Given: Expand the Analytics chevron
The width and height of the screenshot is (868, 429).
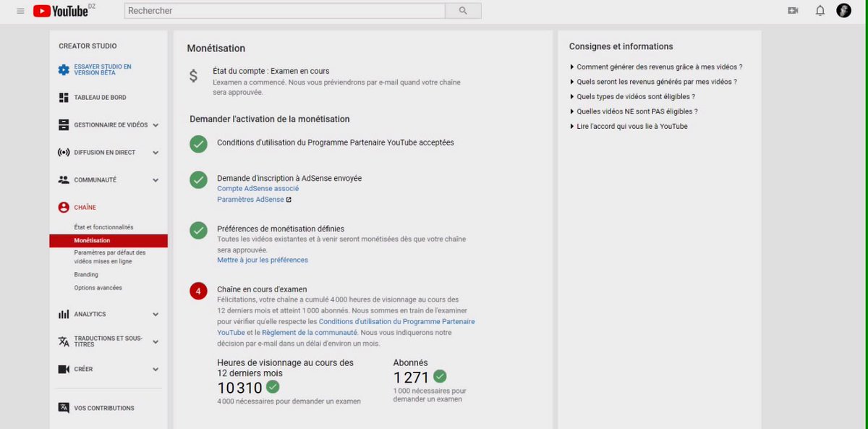Looking at the screenshot, I should [156, 315].
